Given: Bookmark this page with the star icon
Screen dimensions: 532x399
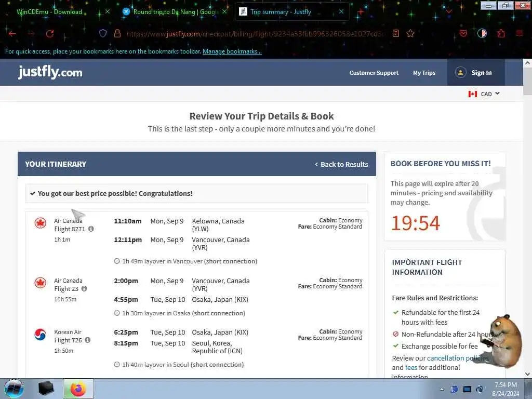Looking at the screenshot, I should (410, 33).
